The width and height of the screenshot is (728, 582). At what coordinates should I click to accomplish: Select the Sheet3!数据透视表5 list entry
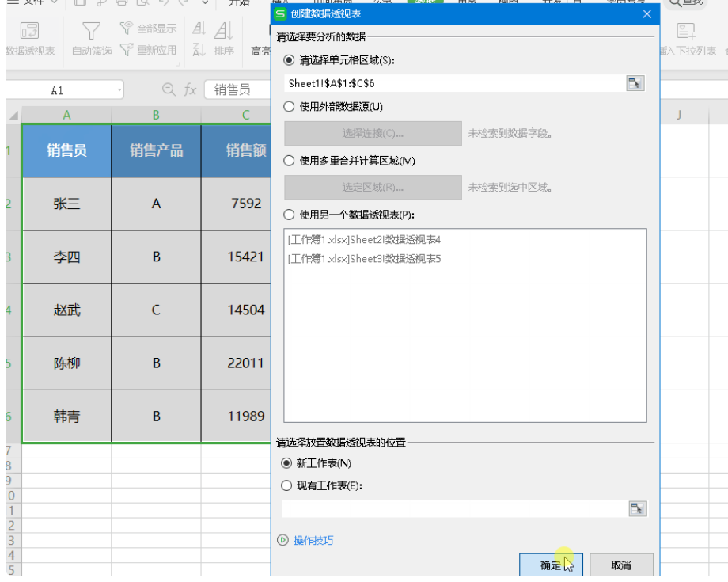(x=364, y=258)
